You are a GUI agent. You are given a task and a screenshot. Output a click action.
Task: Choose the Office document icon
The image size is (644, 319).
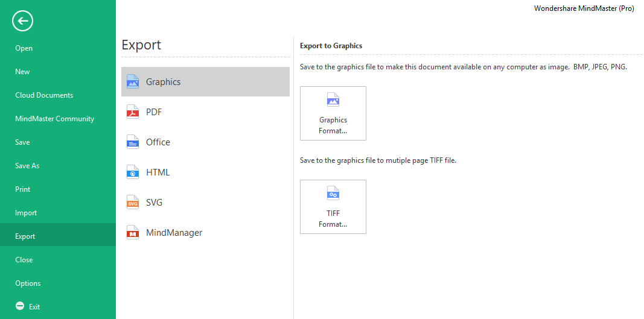[x=133, y=142]
